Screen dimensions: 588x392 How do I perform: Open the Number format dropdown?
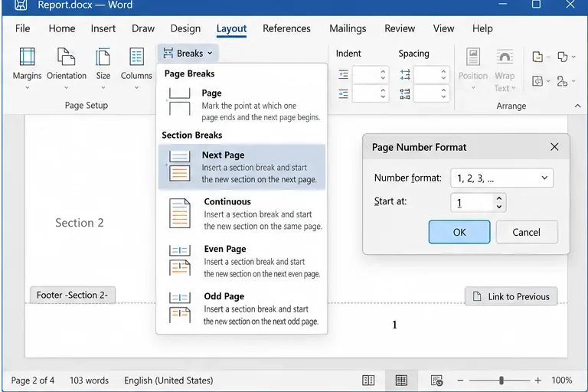pyautogui.click(x=501, y=178)
